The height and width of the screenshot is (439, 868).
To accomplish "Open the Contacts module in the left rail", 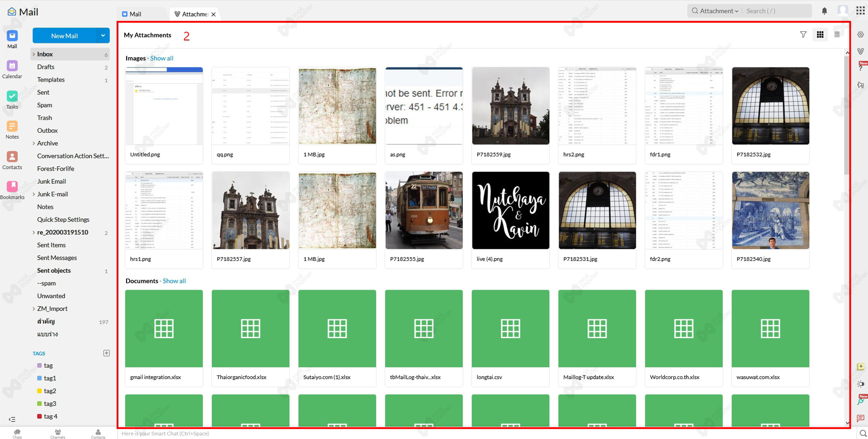I will click(x=12, y=160).
